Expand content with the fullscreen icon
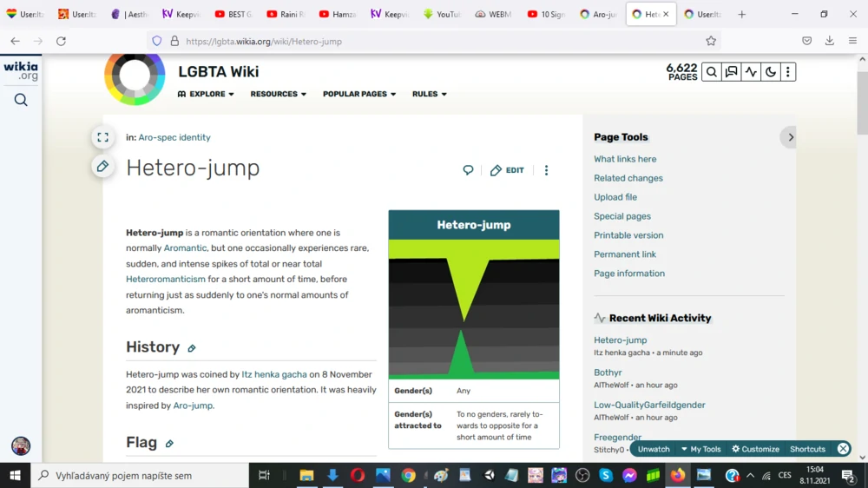 tap(103, 137)
